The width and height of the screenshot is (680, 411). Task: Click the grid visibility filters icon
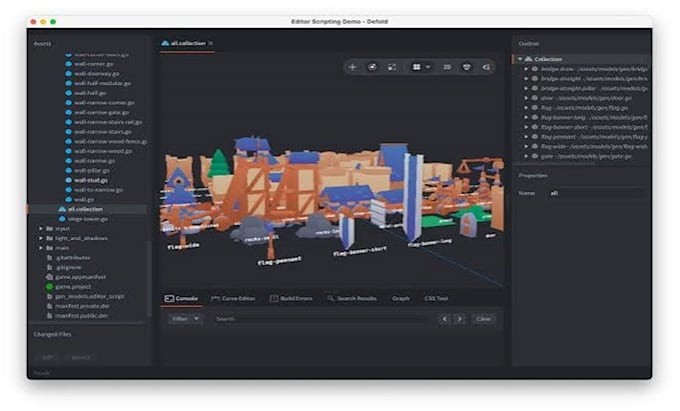(416, 67)
